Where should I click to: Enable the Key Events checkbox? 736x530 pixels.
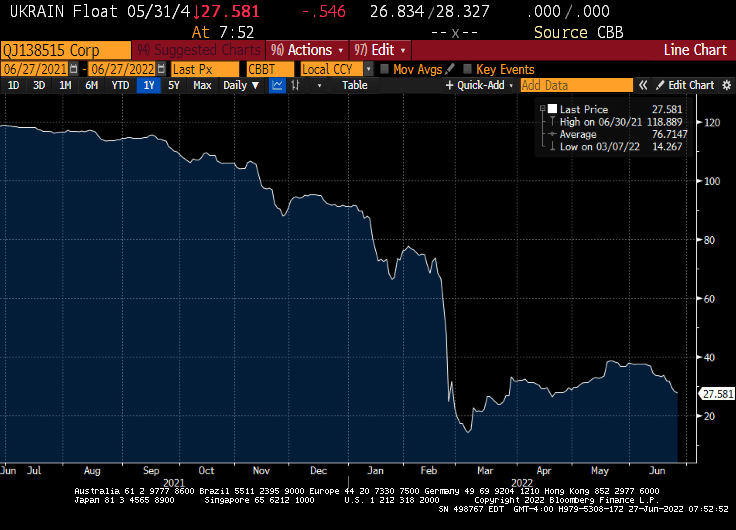[468, 69]
